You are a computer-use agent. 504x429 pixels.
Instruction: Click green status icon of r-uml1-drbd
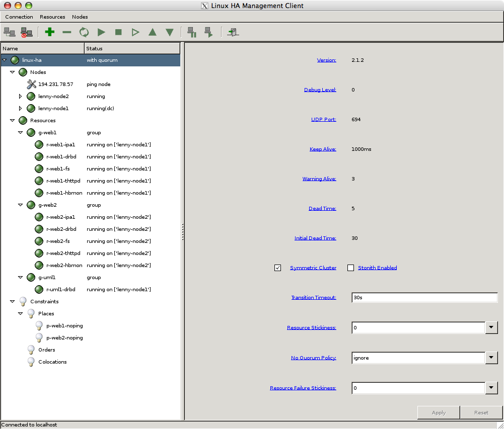pos(39,289)
